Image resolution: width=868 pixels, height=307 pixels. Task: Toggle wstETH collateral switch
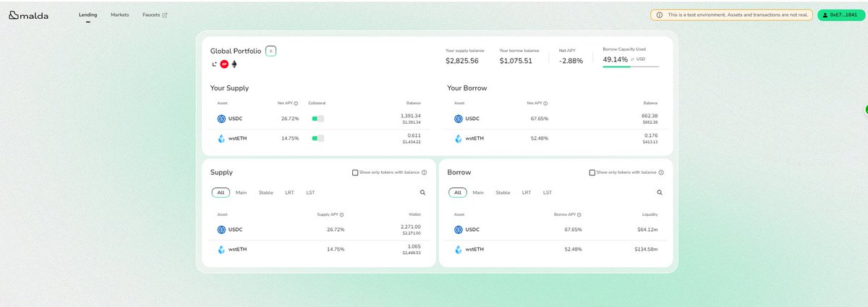pyautogui.click(x=318, y=138)
